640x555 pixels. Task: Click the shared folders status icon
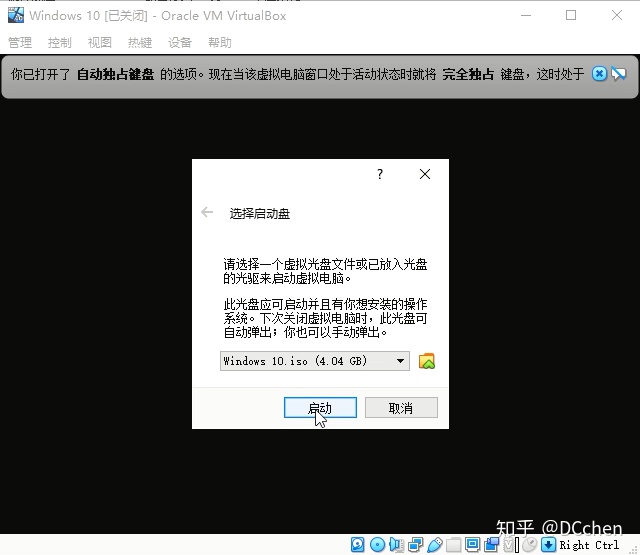[453, 544]
